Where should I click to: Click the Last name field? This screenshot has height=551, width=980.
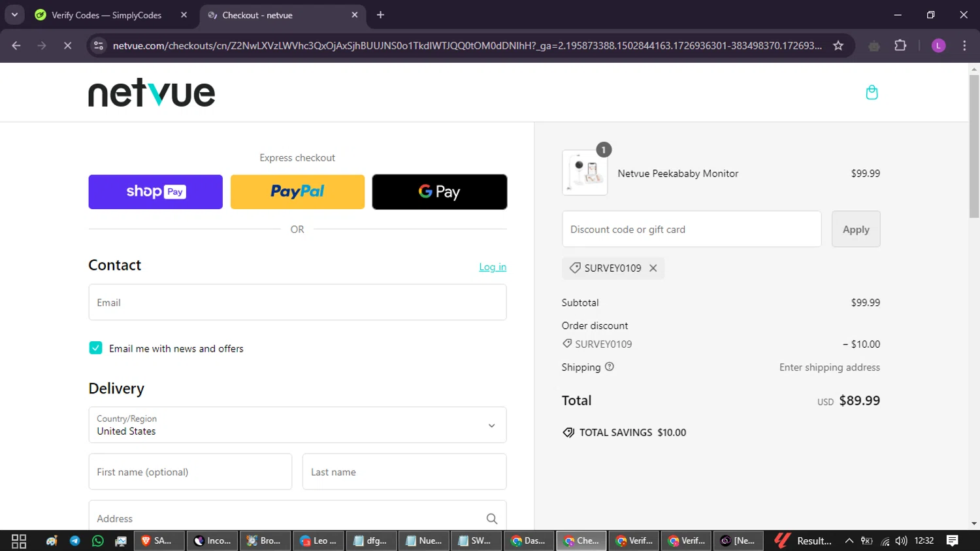tap(404, 471)
